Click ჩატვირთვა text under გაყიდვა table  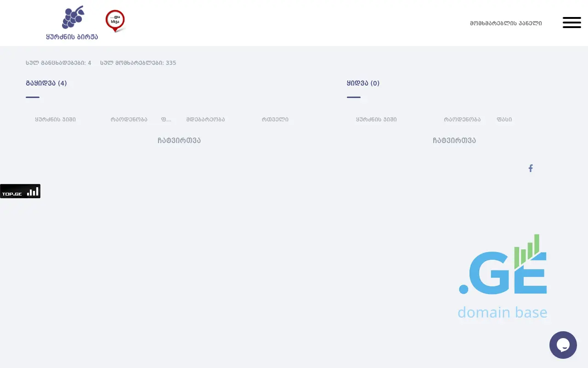pos(179,141)
